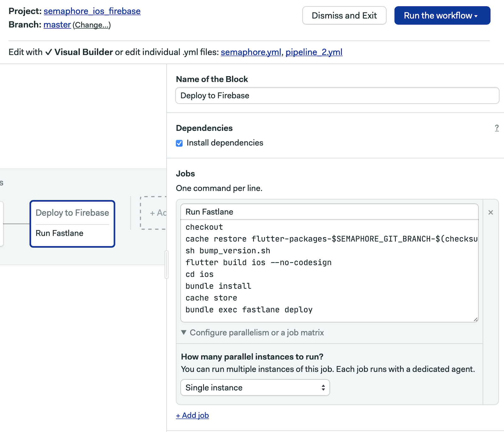Screen dimensions: 504x432
Task: Open Run the workflow dropdown button
Action: (x=442, y=15)
